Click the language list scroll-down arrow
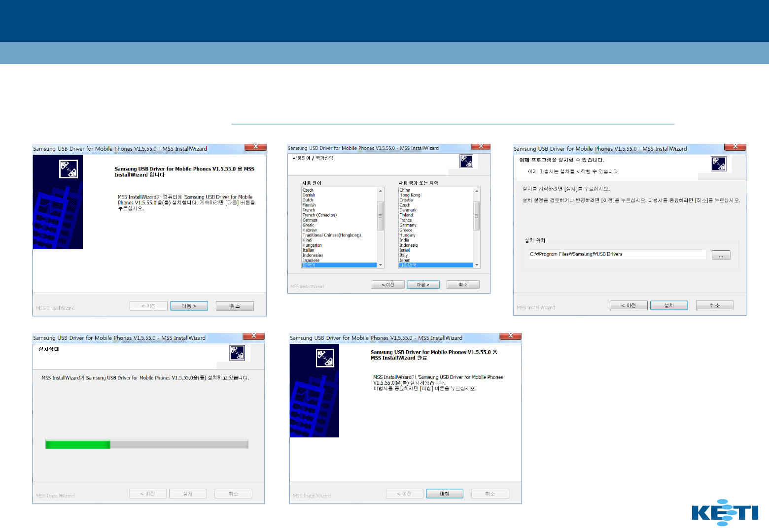769x532 pixels. [381, 265]
